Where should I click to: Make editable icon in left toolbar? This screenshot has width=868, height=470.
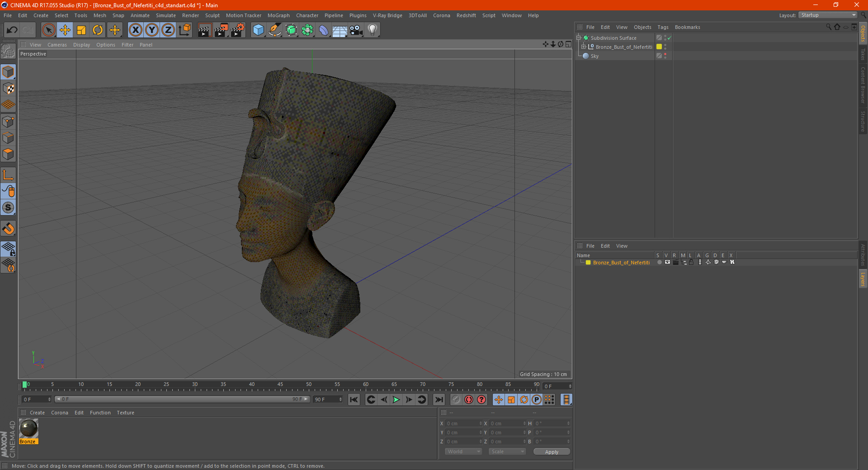(x=8, y=52)
